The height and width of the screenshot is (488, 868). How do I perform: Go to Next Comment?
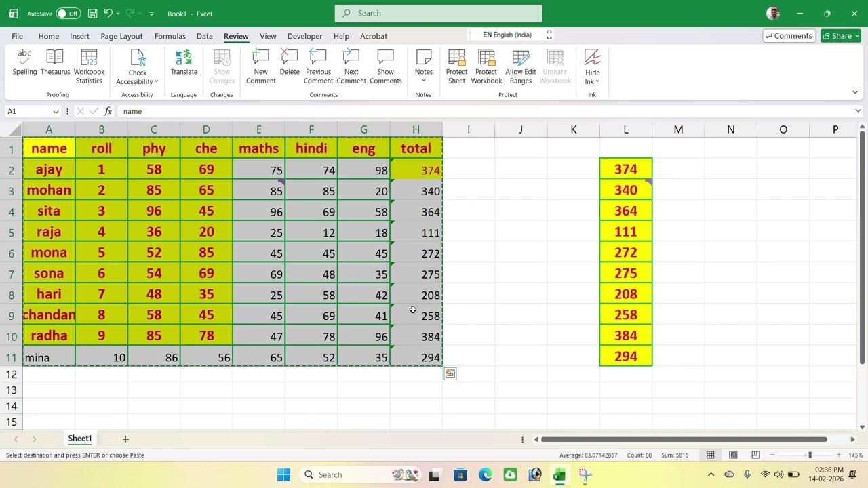(x=351, y=67)
